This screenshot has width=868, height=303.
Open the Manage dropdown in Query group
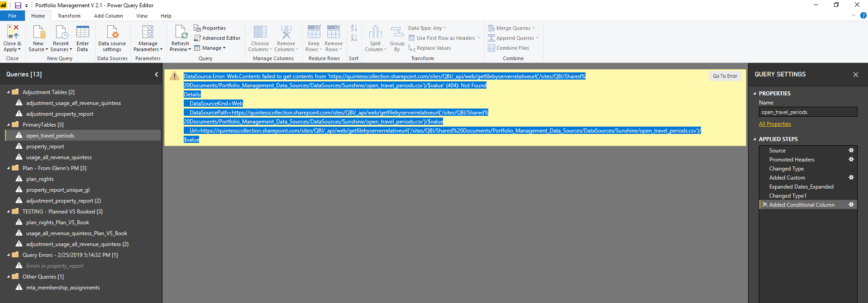tap(210, 48)
